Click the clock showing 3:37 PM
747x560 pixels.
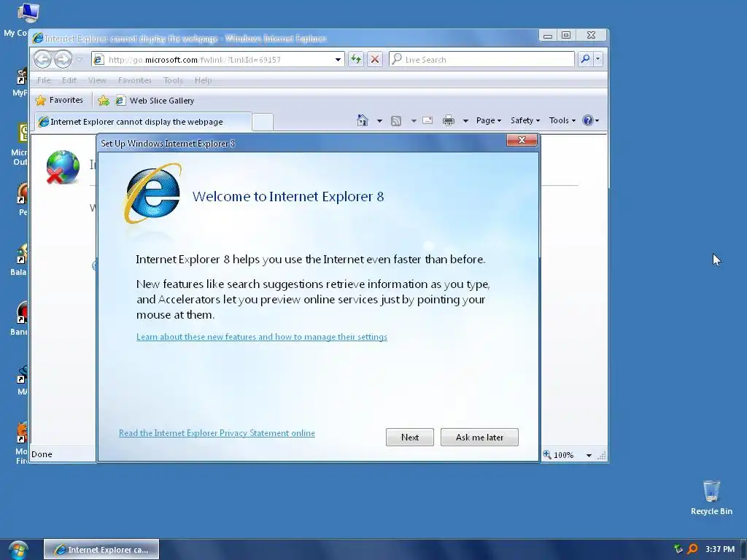click(720, 549)
